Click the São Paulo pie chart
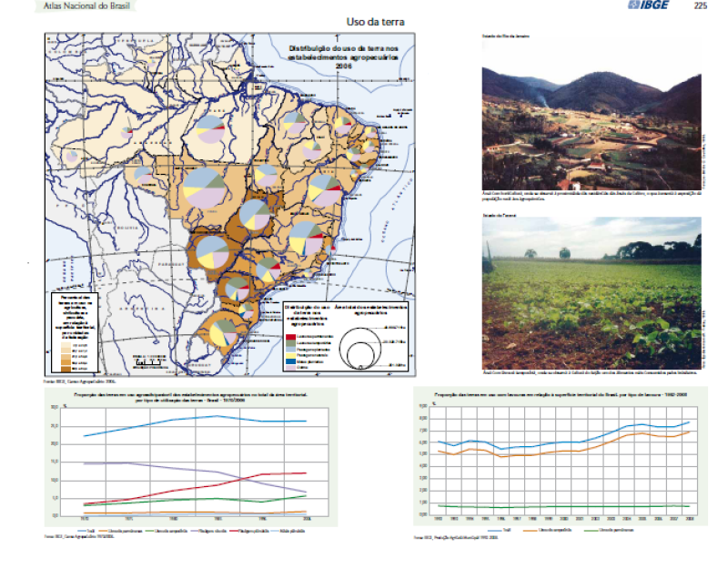The width and height of the screenshot is (728, 569). (268, 270)
